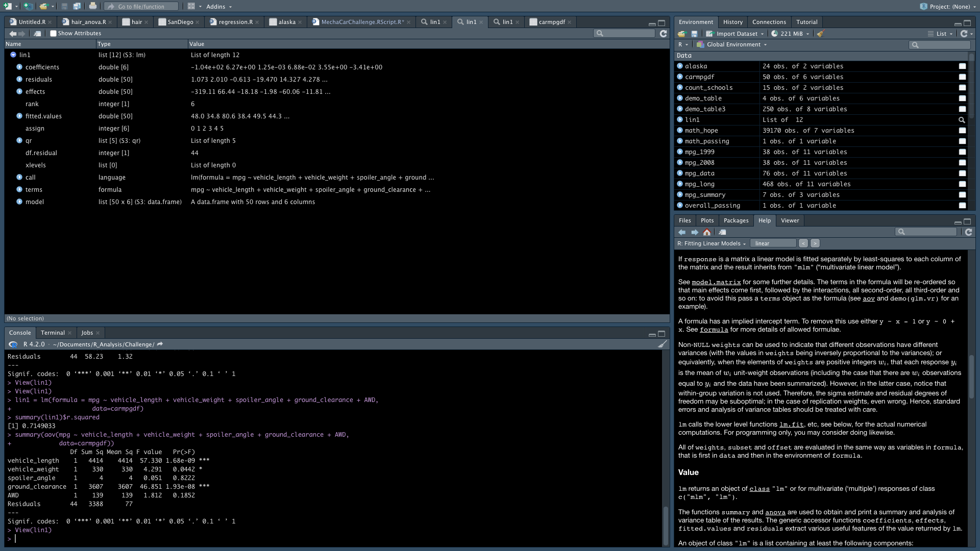Switch to the Plots tab
Viewport: 980px width, 551px height.
pyautogui.click(x=707, y=220)
